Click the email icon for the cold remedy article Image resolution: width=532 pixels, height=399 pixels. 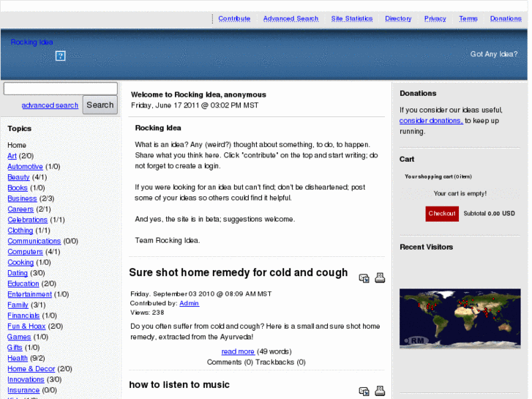coord(364,278)
